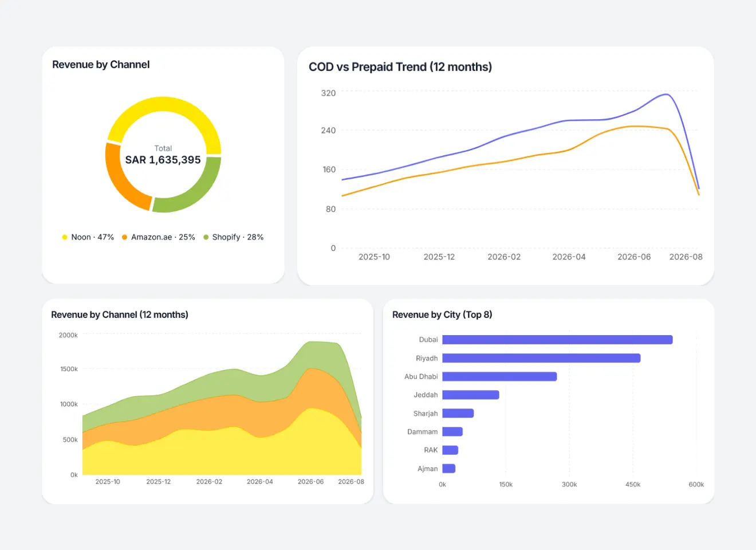756x550 pixels.
Task: Click the Riyadh city label
Action: (427, 358)
